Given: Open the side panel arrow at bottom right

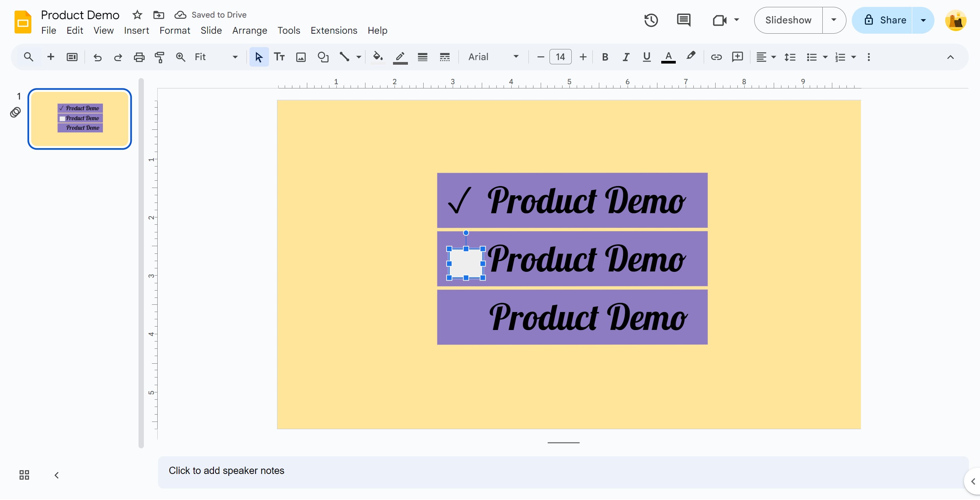Looking at the screenshot, I should (x=972, y=481).
